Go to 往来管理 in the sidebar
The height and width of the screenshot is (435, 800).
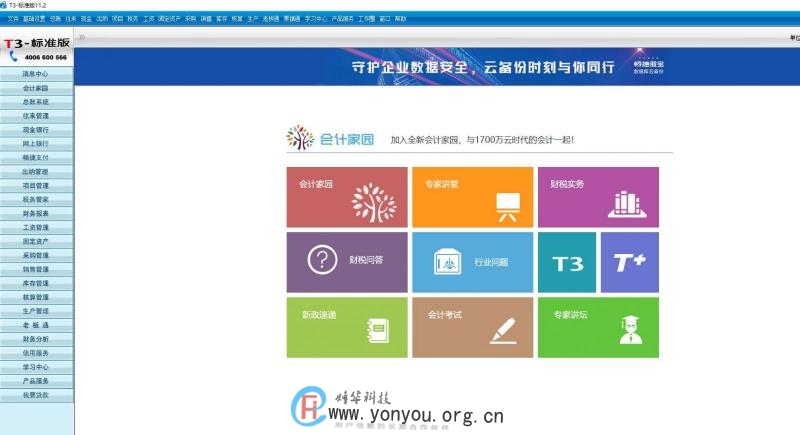coord(36,116)
